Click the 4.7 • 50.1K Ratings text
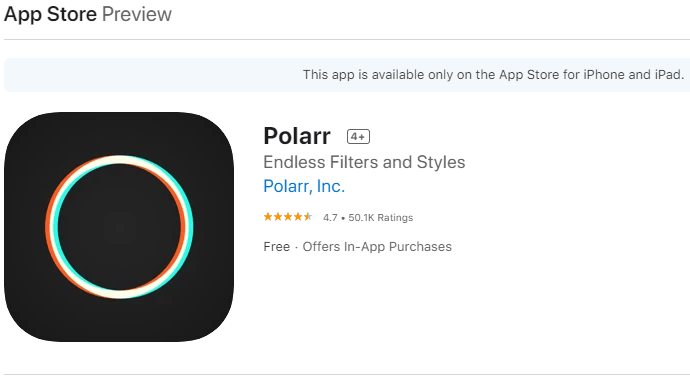The width and height of the screenshot is (690, 379). click(x=368, y=217)
